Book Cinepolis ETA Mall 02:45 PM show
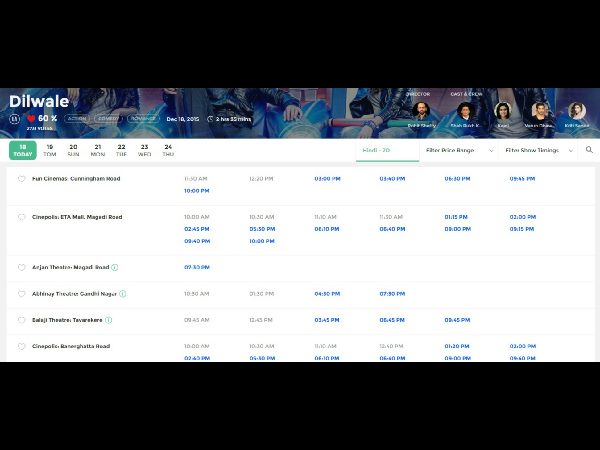Image resolution: width=600 pixels, height=450 pixels. pyautogui.click(x=197, y=229)
